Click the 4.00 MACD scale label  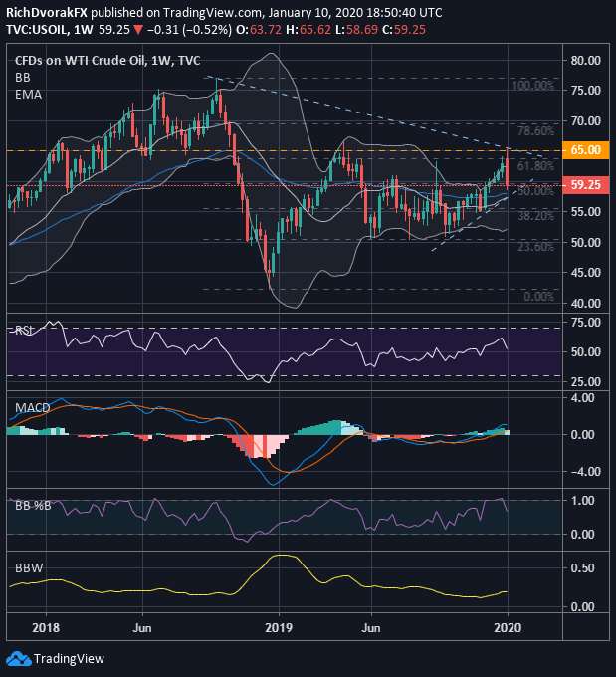click(x=583, y=397)
